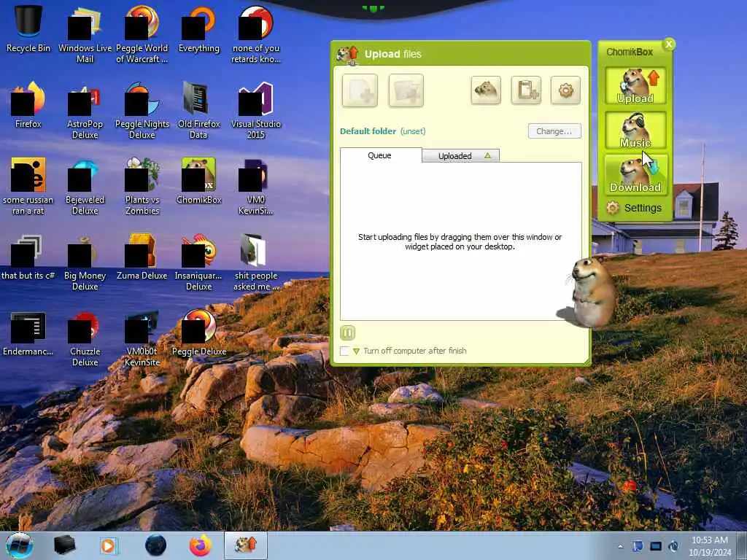Click the Upload files title icon

point(347,55)
